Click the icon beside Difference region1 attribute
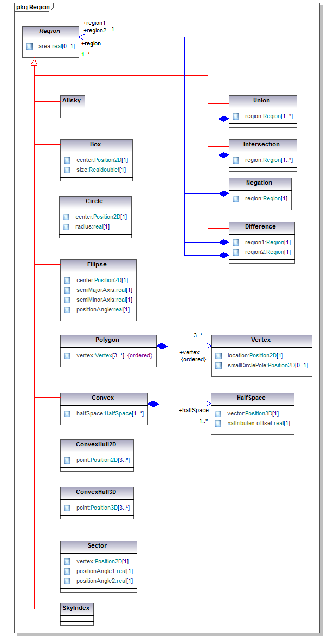Viewport: 334px width, 644px height. (236, 243)
